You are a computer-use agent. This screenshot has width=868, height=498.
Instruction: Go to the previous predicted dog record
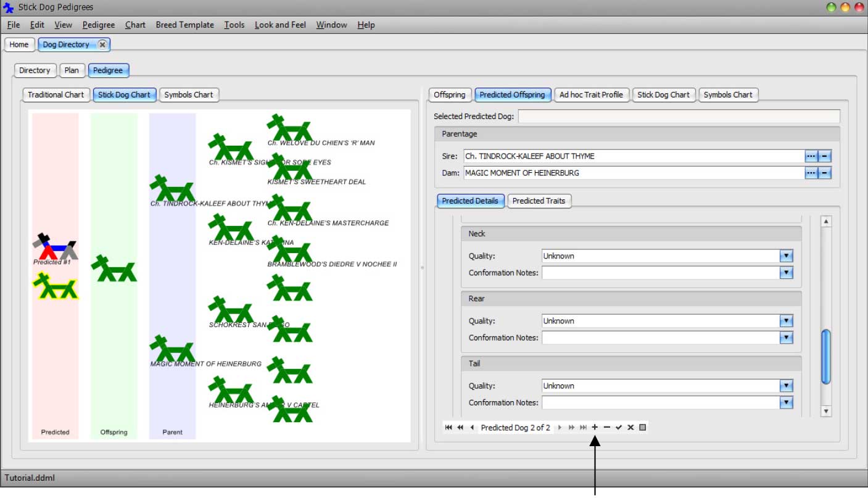(472, 427)
